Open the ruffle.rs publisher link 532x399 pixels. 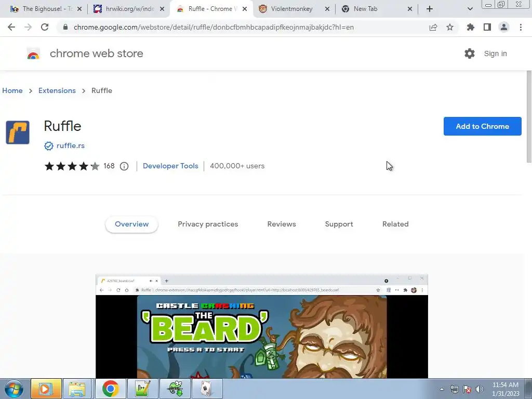(71, 145)
